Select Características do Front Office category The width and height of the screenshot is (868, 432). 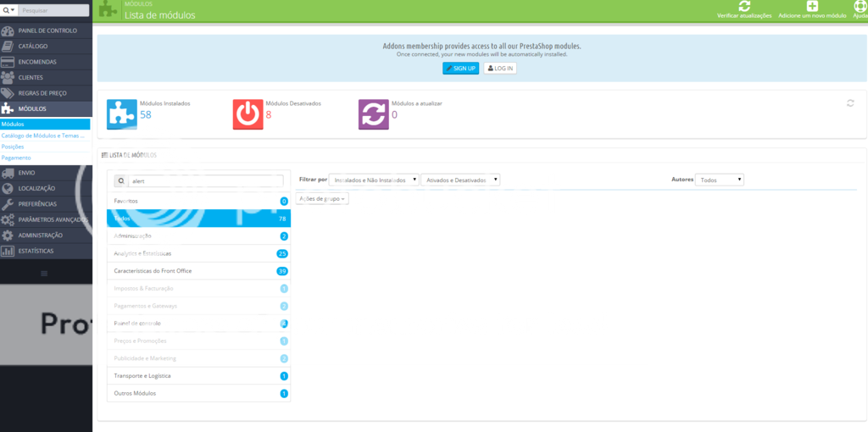tap(153, 271)
